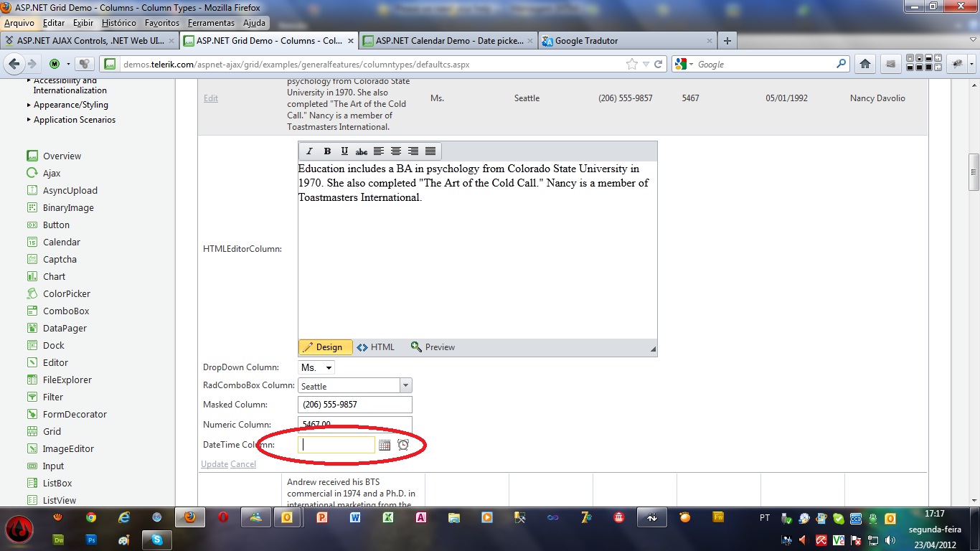Click the Update link
Image resolution: width=980 pixels, height=551 pixels.
click(215, 464)
